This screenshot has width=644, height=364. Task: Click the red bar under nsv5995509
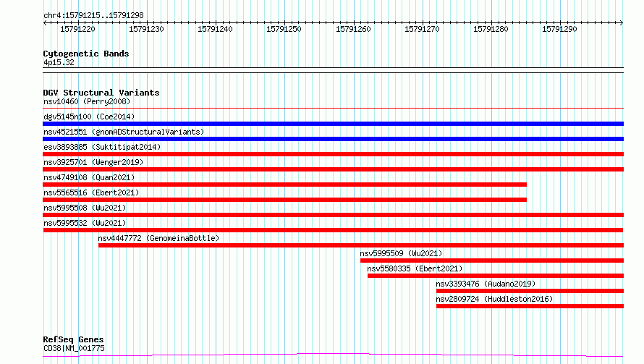[x=492, y=261]
